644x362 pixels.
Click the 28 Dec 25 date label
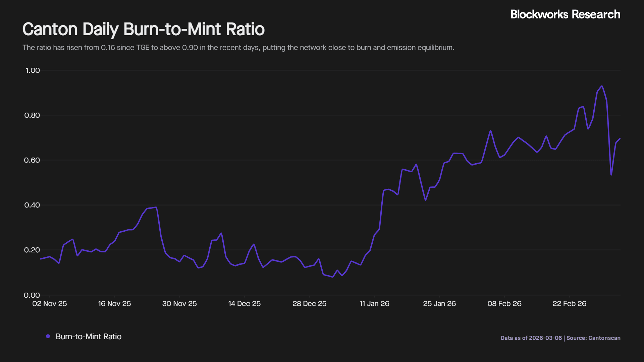pos(310,304)
